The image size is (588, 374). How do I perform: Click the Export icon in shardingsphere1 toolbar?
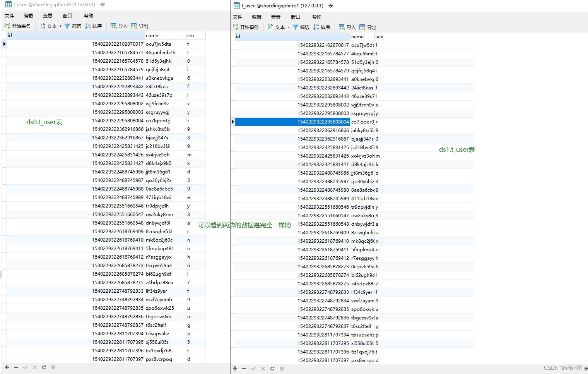click(x=362, y=27)
